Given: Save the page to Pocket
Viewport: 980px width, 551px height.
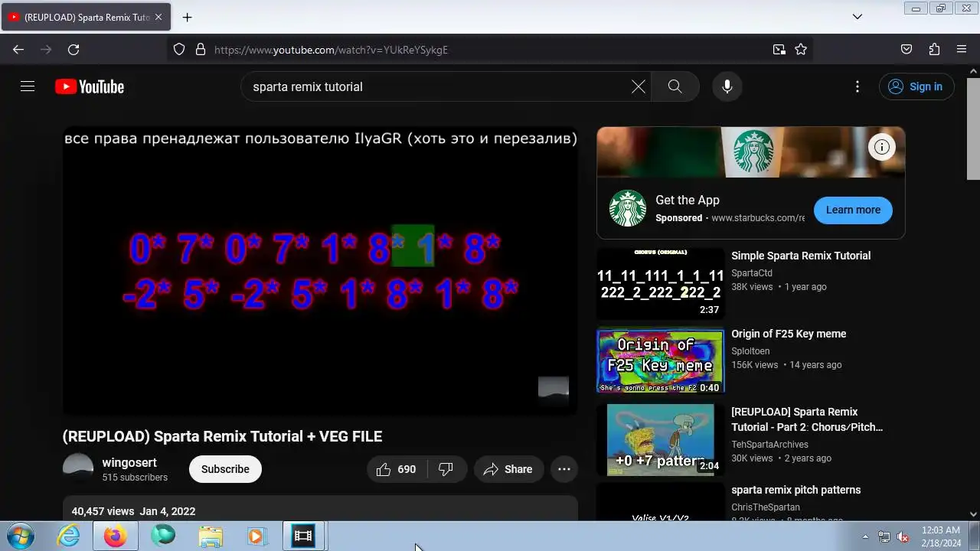Looking at the screenshot, I should [906, 49].
